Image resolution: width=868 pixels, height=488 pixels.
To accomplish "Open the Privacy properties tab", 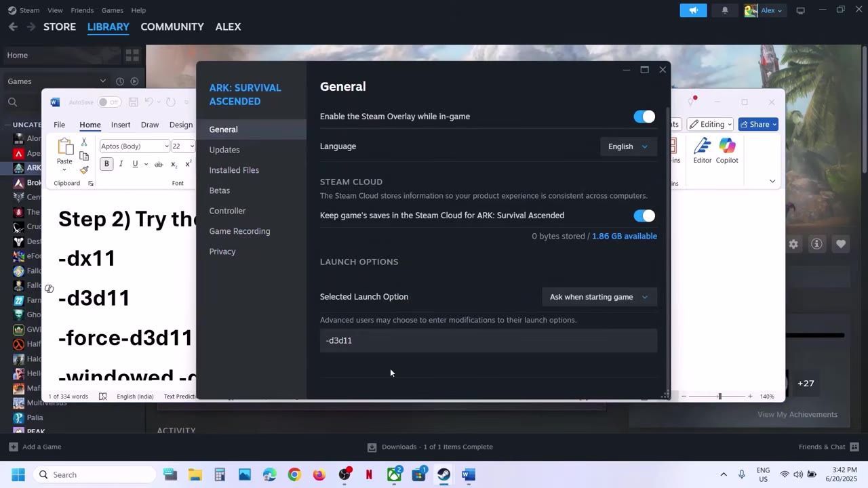I will pos(222,251).
